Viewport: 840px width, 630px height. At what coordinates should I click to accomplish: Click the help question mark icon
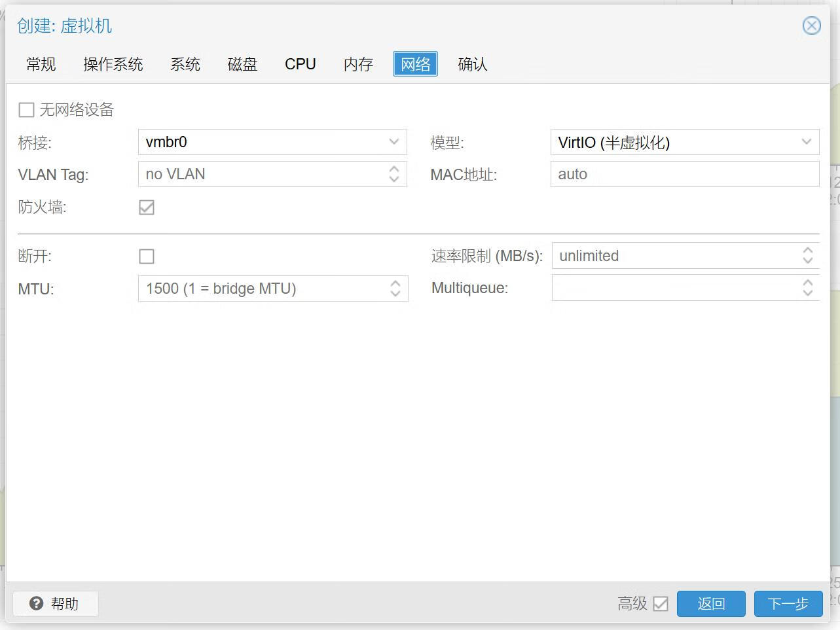pyautogui.click(x=37, y=603)
